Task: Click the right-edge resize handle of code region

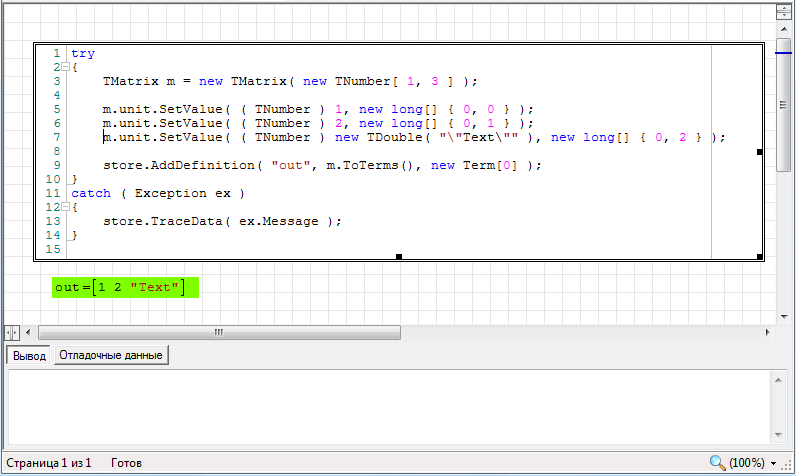Action: click(760, 152)
